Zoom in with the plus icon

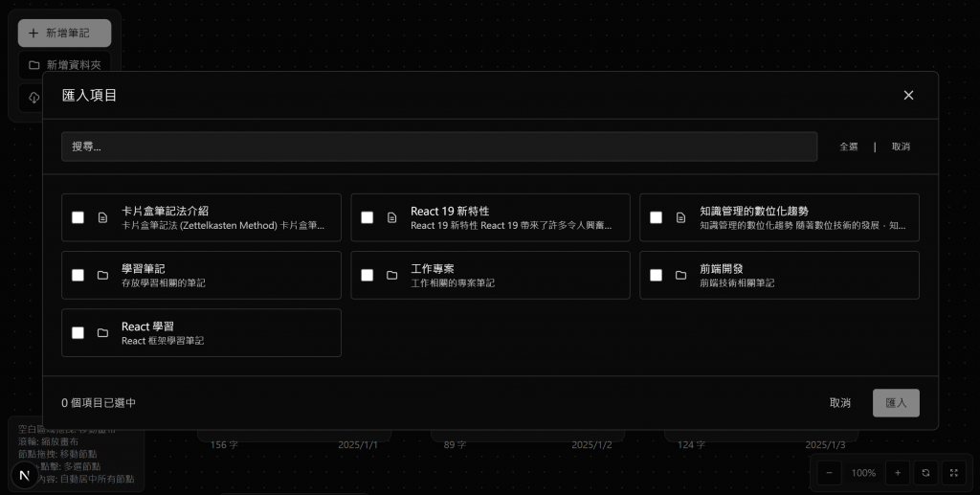897,473
